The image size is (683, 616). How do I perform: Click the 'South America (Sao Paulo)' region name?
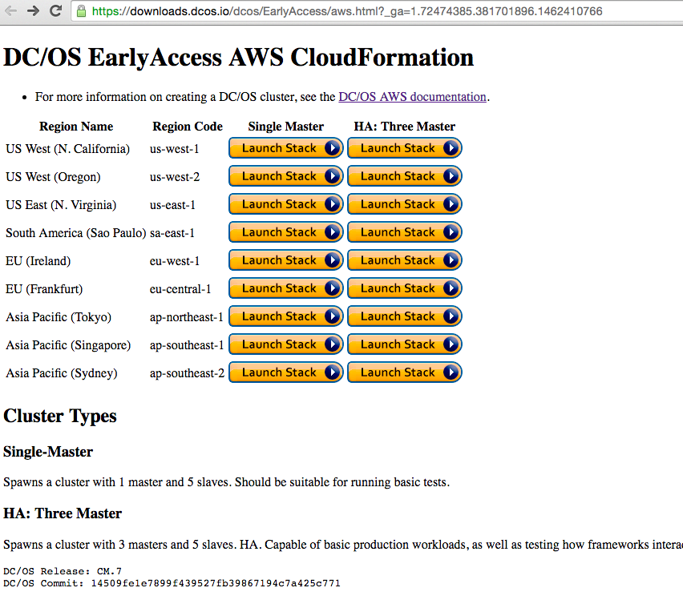pyautogui.click(x=76, y=233)
